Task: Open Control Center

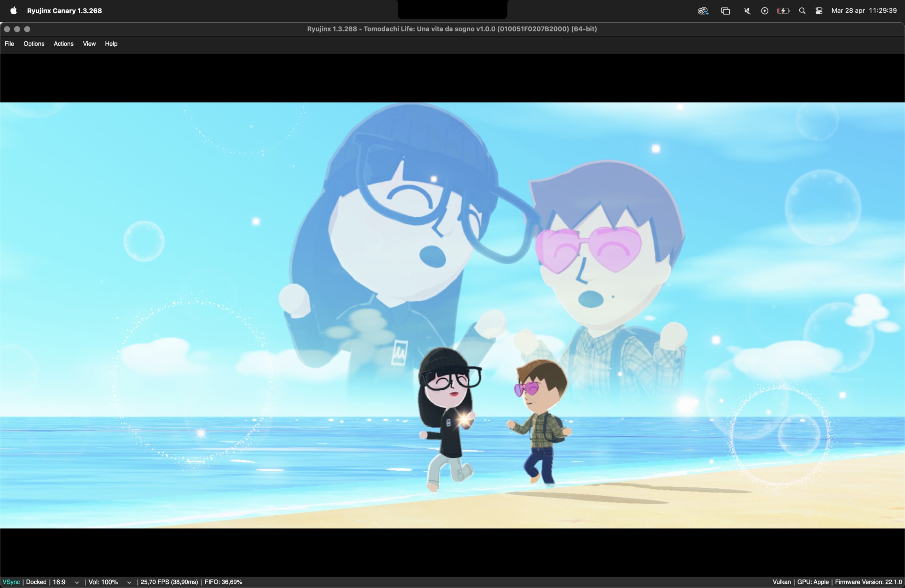Action: [819, 11]
